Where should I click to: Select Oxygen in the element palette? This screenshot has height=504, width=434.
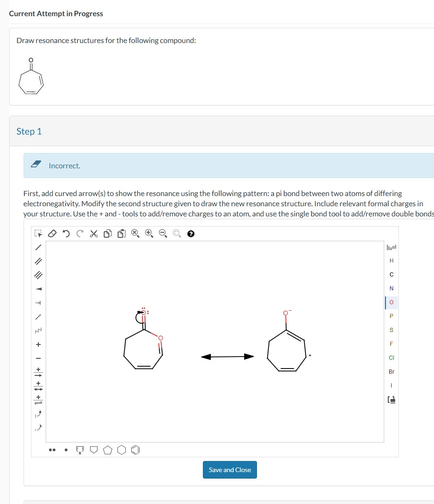click(x=391, y=302)
